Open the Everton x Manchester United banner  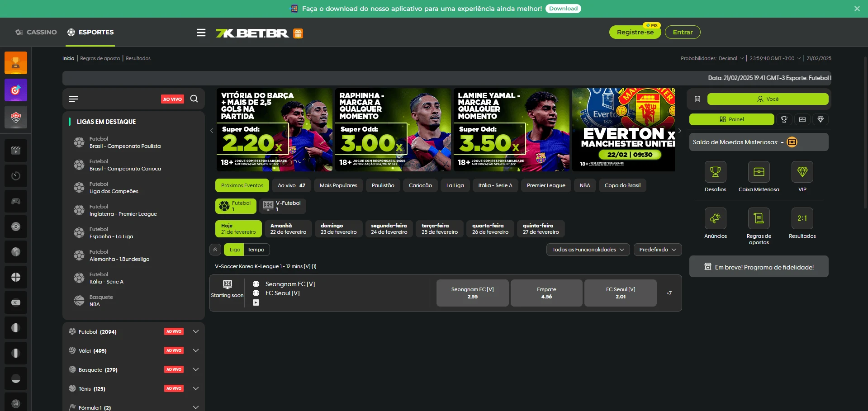point(623,130)
